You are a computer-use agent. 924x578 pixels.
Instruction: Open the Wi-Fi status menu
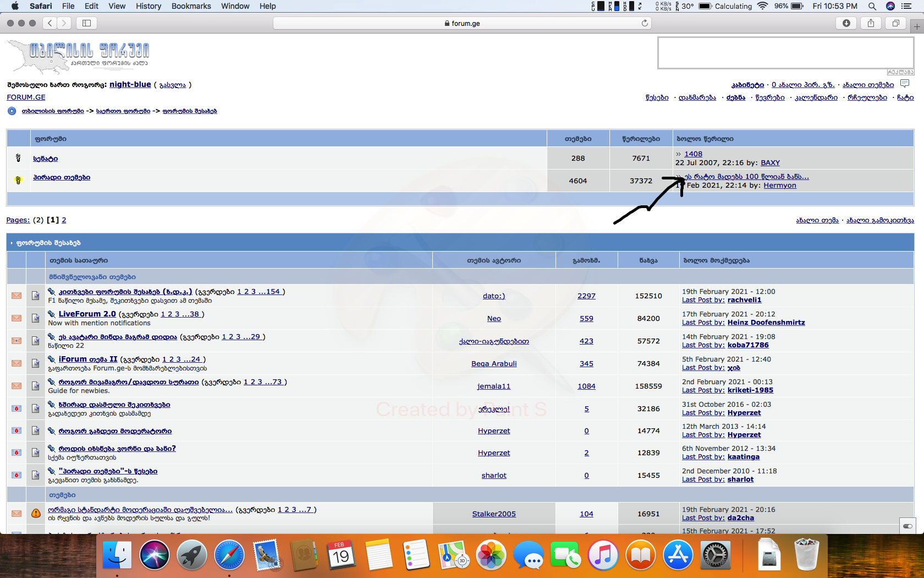tap(762, 6)
